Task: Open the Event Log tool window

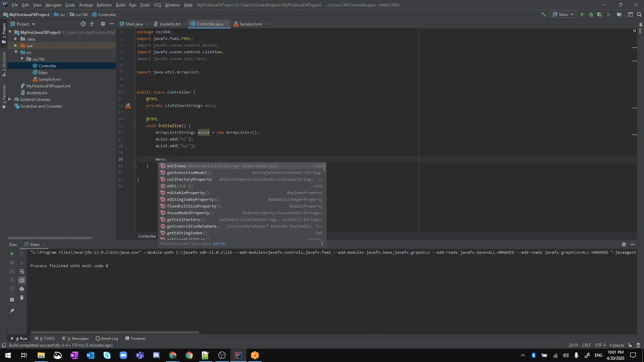Action: click(x=107, y=338)
